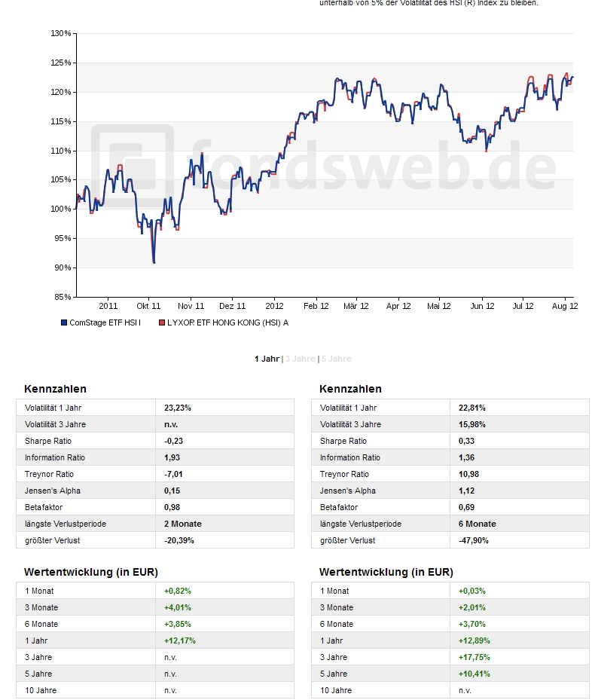Click the 6 Monate längste Verlustperiode value
The image size is (595, 700).
pyautogui.click(x=478, y=524)
